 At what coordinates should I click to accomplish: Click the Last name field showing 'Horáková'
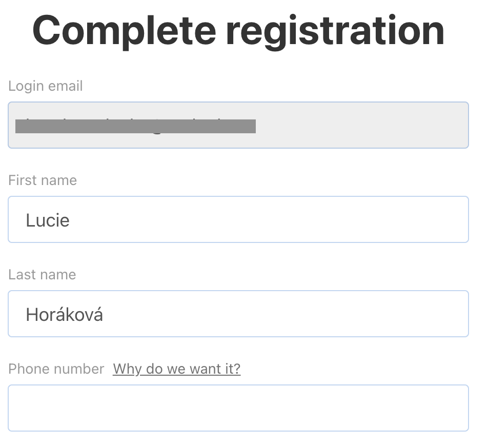pyautogui.click(x=238, y=313)
